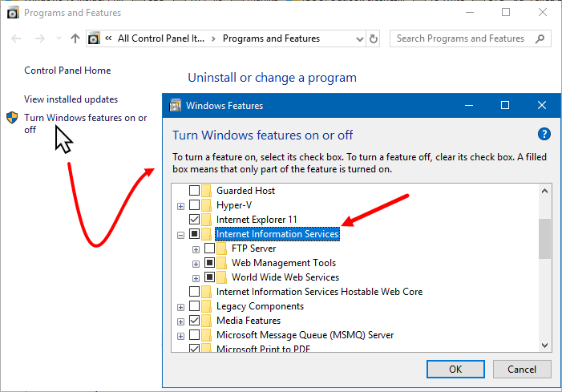Click the Control Panel icon in address bar

[94, 38]
